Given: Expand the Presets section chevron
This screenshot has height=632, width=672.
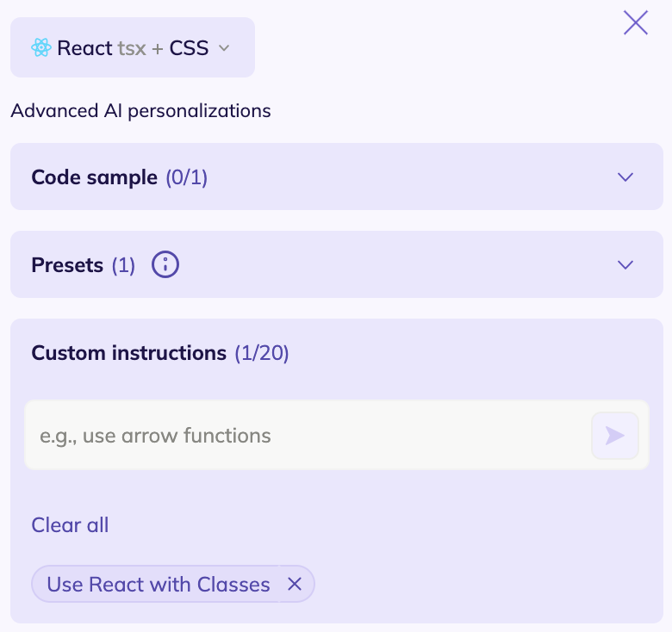Looking at the screenshot, I should pyautogui.click(x=625, y=265).
